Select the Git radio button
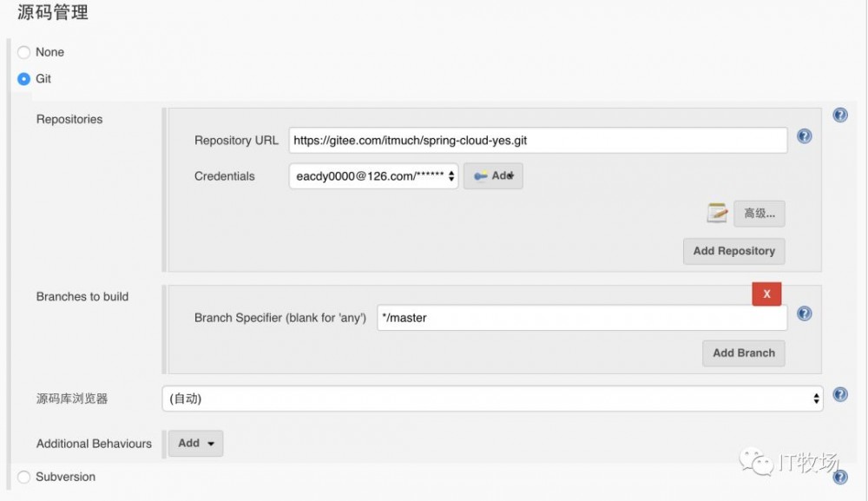 24,79
